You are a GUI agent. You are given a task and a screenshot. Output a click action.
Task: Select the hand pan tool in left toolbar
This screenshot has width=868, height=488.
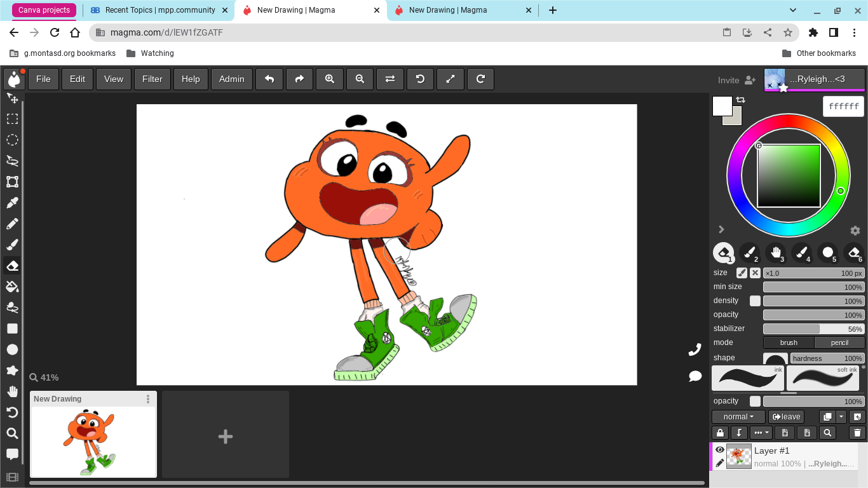12,391
